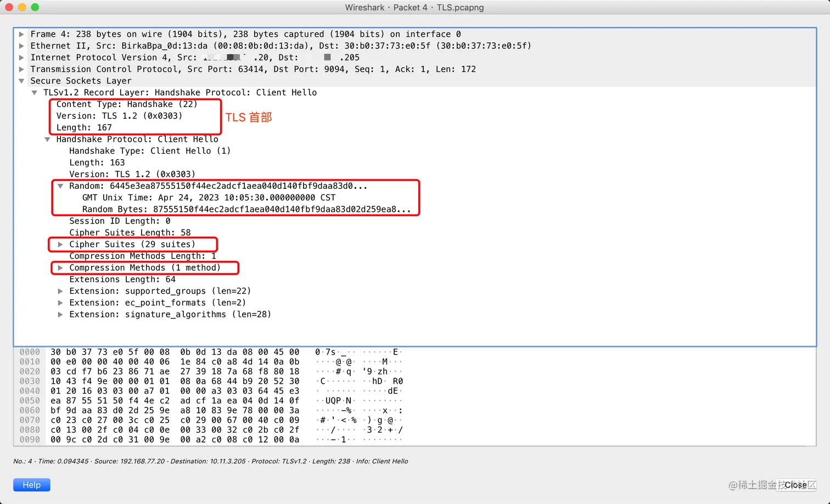Expand the supported_groups extension
The image size is (830, 504).
pyautogui.click(x=60, y=291)
